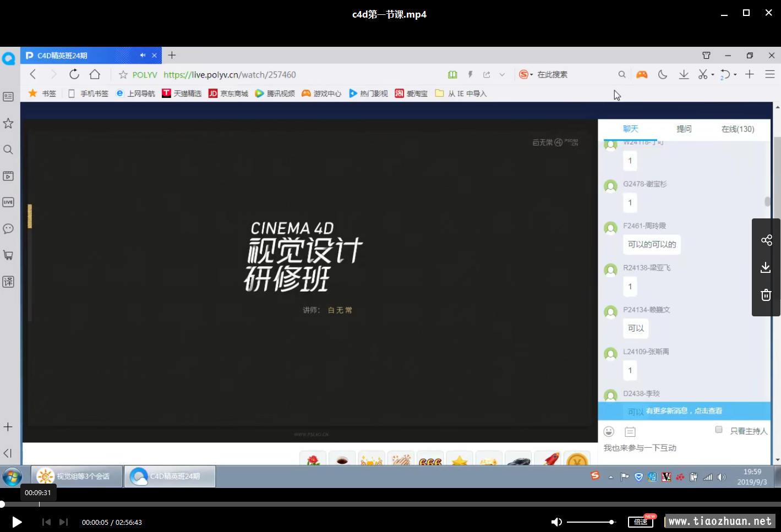Image resolution: width=781 pixels, height=532 pixels.
Task: Open the sidebar favorites star icon
Action: click(x=8, y=123)
